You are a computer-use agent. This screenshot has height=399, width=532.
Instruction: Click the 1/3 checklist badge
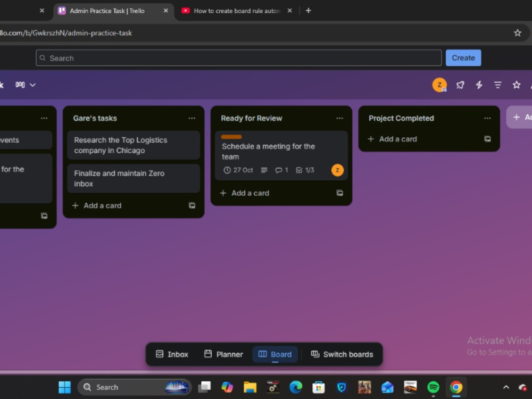click(x=305, y=170)
